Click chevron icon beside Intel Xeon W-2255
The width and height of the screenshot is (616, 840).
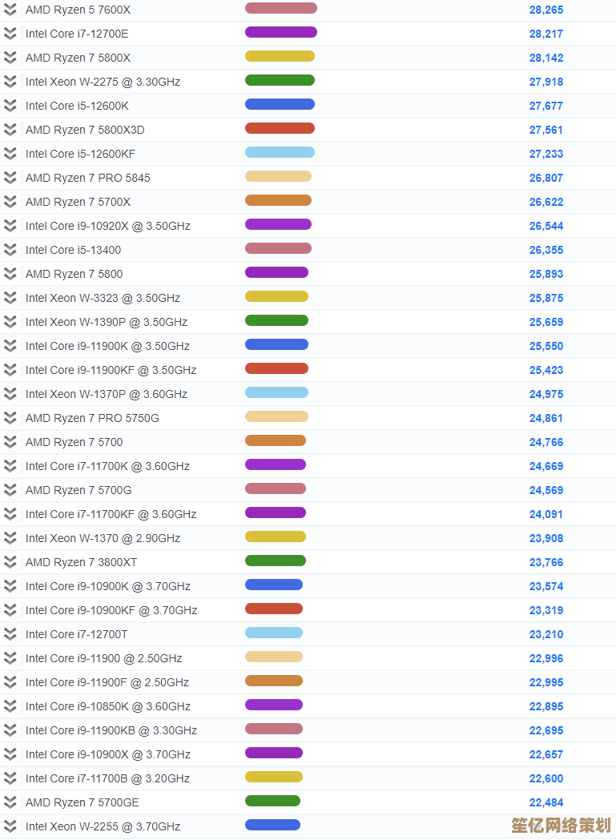pyautogui.click(x=10, y=826)
